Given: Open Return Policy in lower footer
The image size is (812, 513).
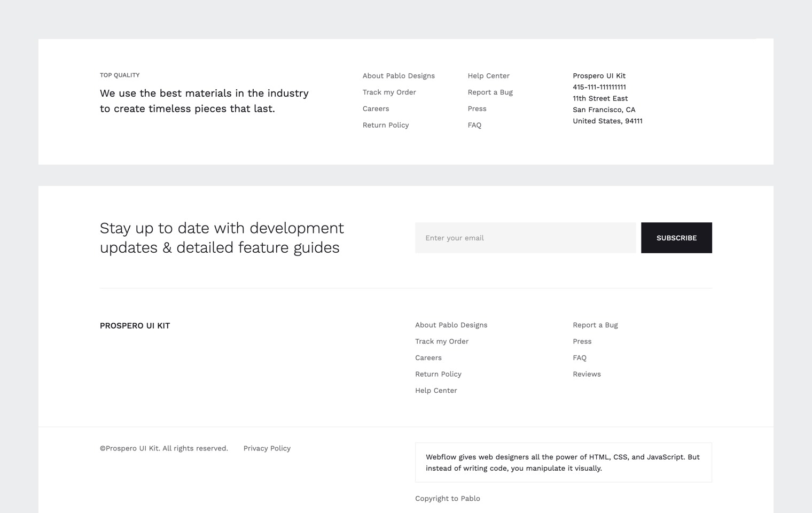Looking at the screenshot, I should 438,374.
